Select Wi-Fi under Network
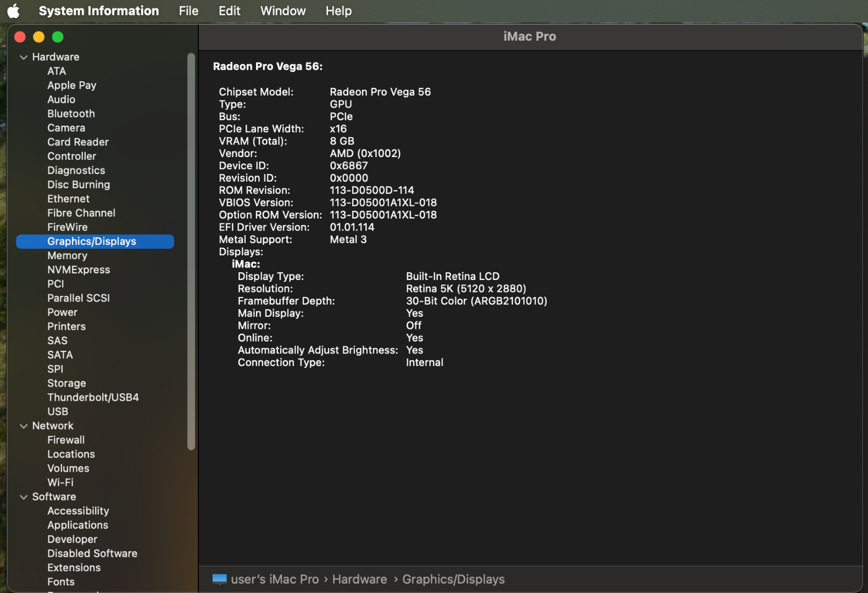The image size is (868, 593). 60,483
